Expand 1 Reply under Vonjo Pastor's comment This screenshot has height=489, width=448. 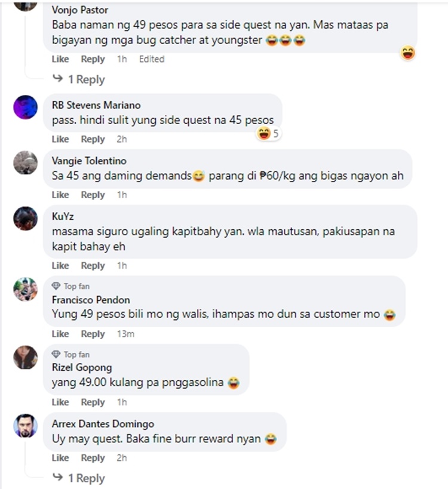(79, 79)
